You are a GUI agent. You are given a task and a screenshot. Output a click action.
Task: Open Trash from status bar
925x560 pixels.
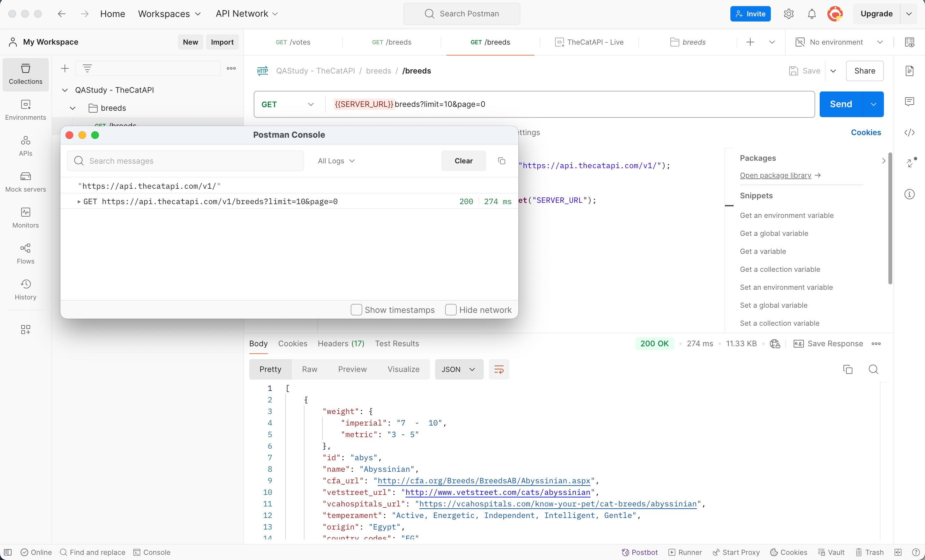[869, 552]
